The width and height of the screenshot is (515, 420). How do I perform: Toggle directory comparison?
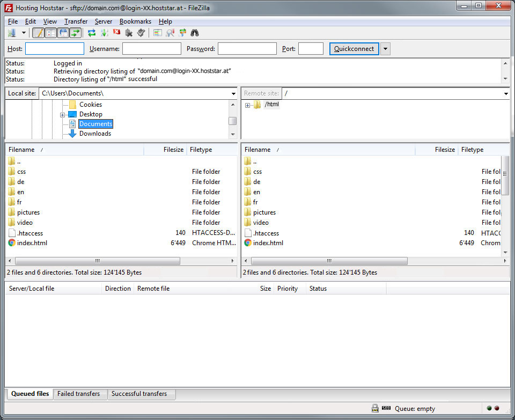[170, 33]
